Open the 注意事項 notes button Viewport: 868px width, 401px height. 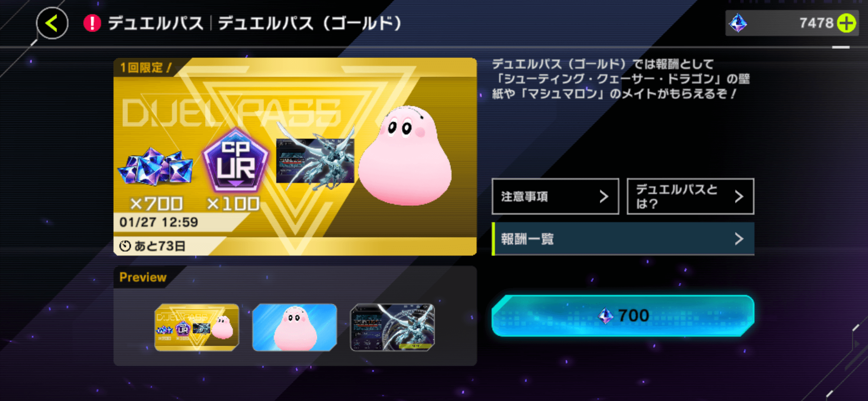555,196
